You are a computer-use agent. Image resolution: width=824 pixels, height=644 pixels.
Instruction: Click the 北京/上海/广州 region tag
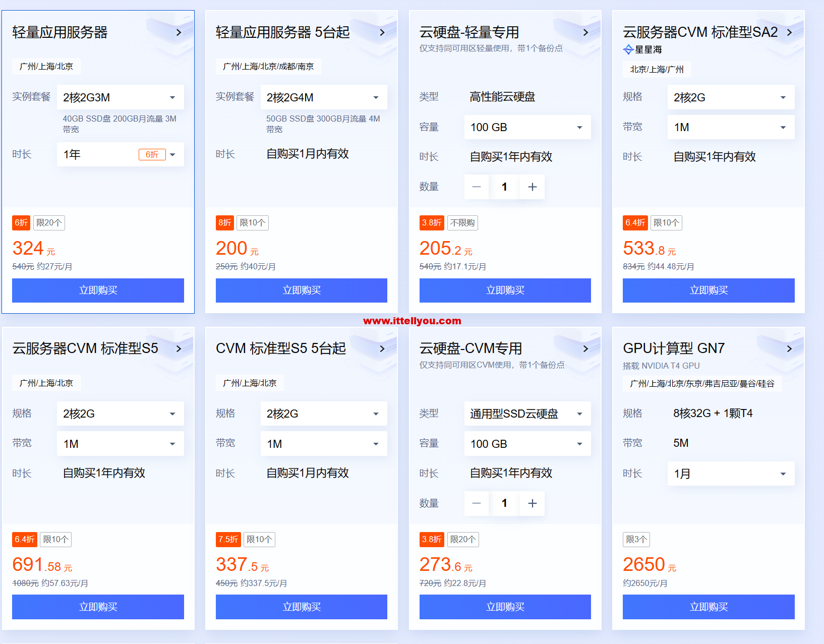click(x=657, y=70)
